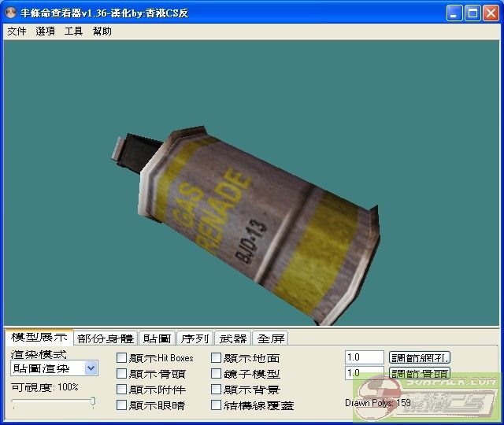The height and width of the screenshot is (425, 504).
Task: Click the bone scale input field beside 調節骨頭
Action: tap(365, 373)
